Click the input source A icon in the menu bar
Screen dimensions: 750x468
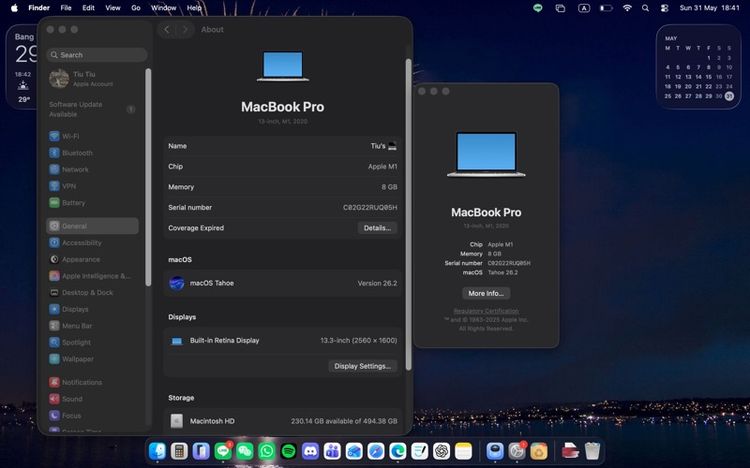point(584,8)
